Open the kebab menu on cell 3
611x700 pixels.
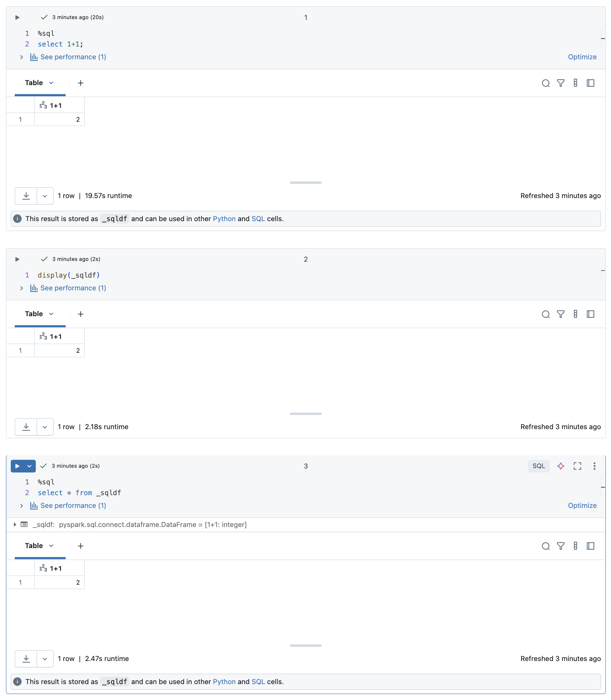594,466
